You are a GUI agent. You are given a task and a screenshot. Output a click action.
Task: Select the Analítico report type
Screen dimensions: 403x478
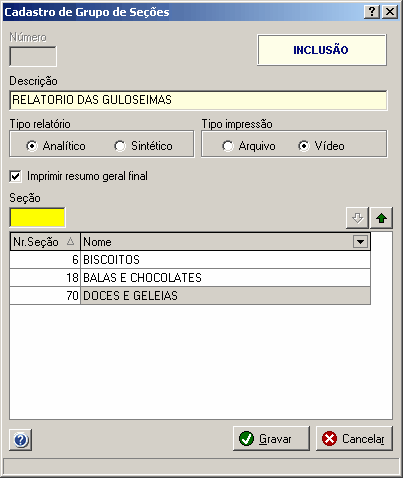coord(32,146)
